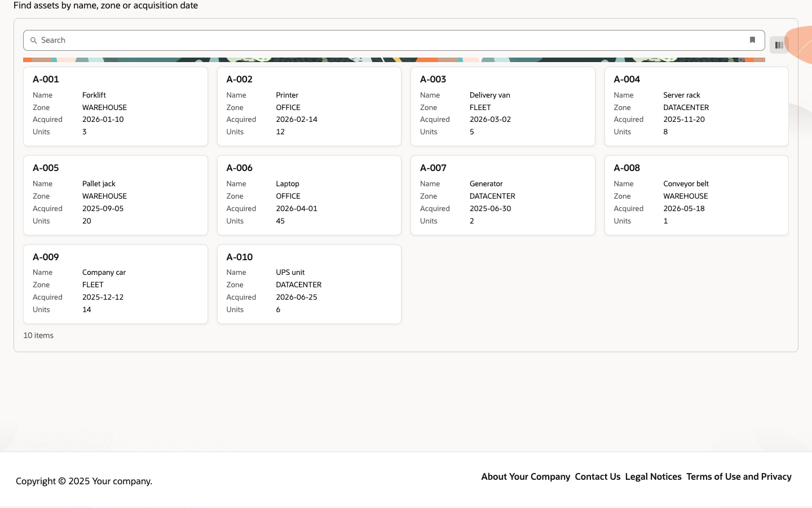Screen dimensions: 812x508
Task: Open the Contact Us link
Action: 598,476
